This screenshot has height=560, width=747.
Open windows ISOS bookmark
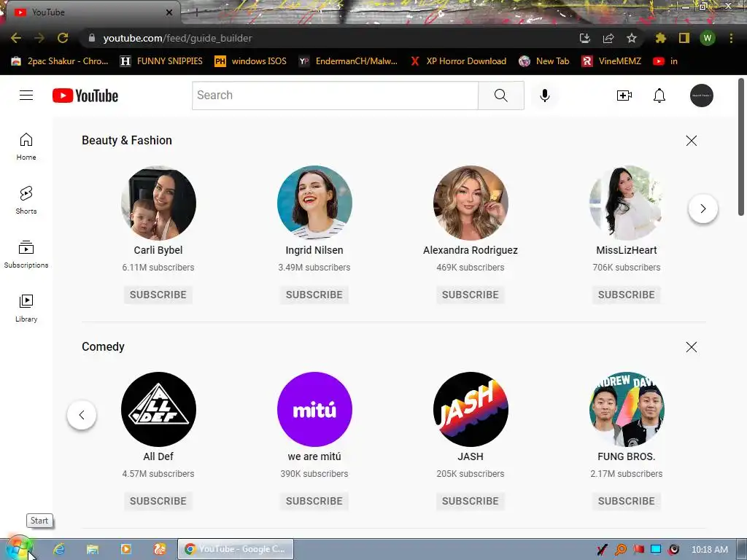(x=251, y=61)
